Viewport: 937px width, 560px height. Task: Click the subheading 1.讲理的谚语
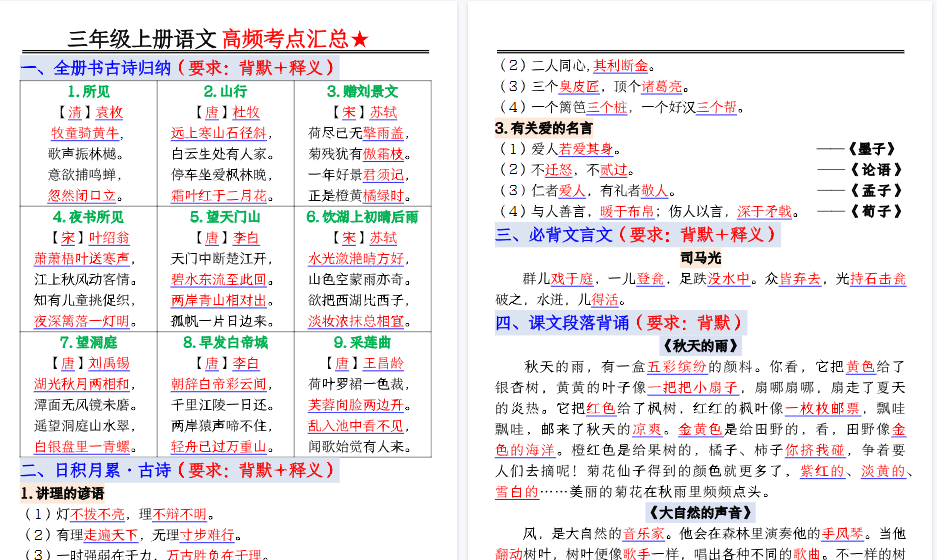(62, 493)
